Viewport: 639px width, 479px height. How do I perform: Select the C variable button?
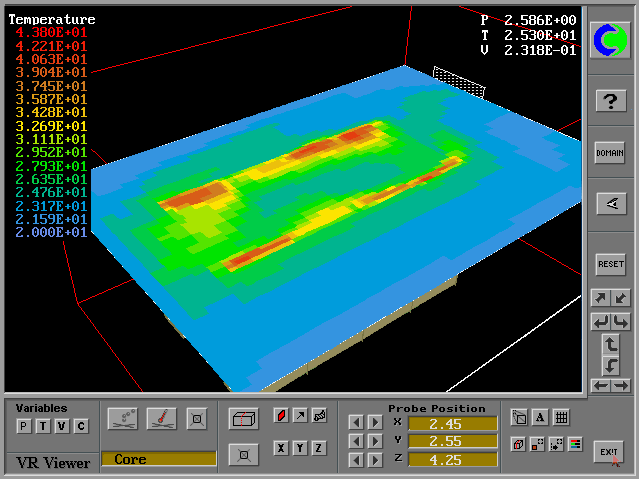click(x=81, y=427)
